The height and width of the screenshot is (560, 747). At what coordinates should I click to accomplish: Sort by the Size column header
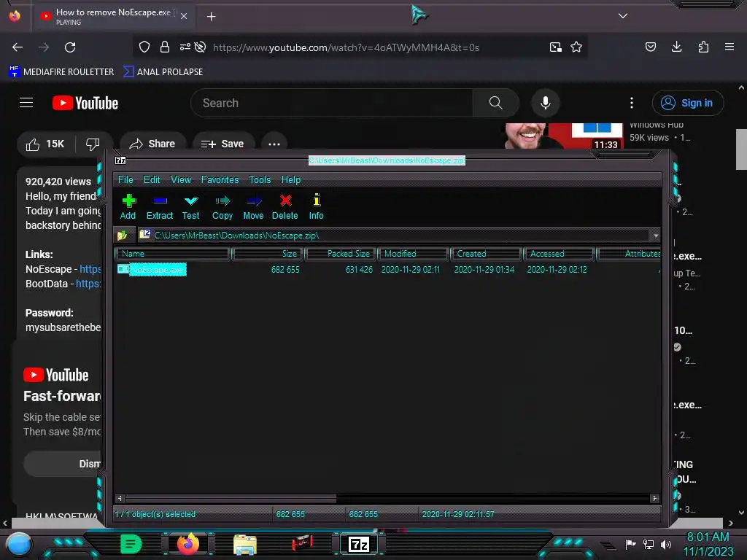click(267, 254)
